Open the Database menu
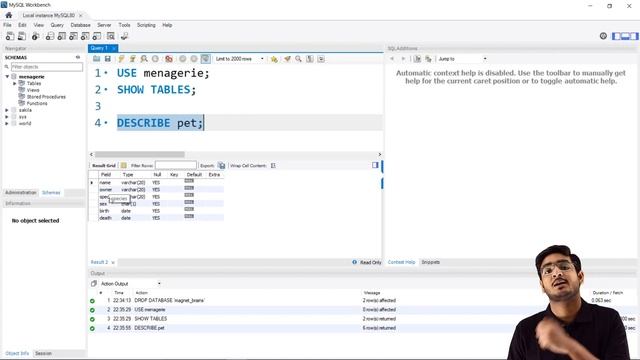Viewport: 640px width, 360px height. [x=80, y=25]
